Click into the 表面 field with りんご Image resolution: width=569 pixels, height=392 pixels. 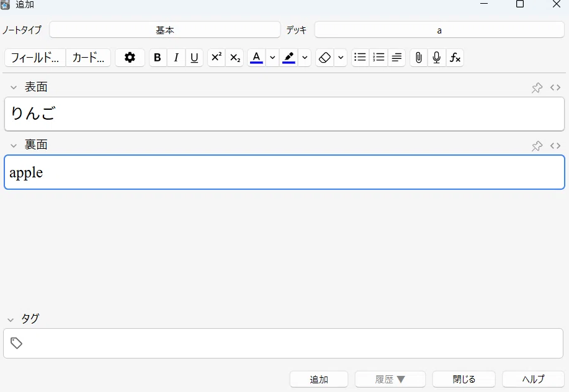coord(284,114)
